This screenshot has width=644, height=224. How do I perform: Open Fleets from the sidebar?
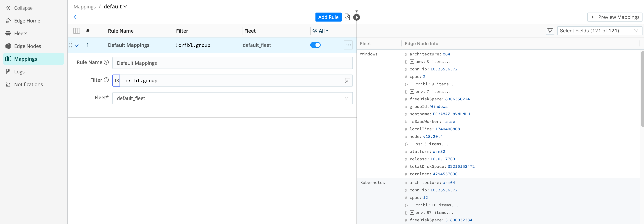tap(20, 33)
